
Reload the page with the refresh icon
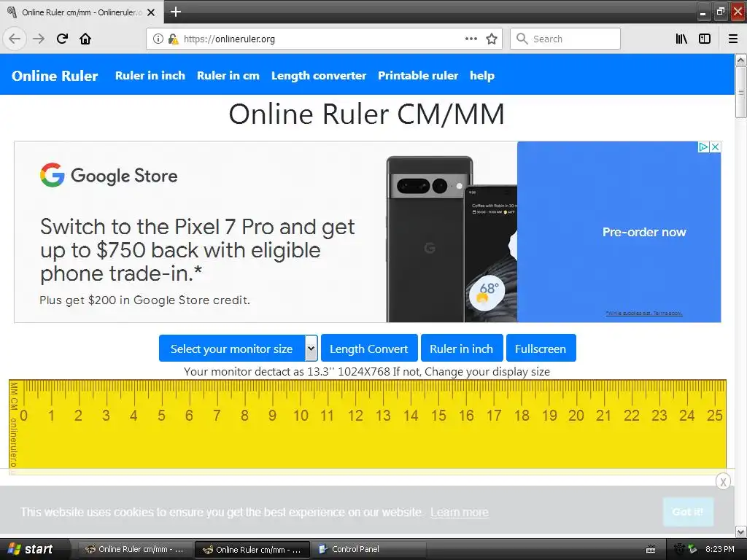pos(62,39)
